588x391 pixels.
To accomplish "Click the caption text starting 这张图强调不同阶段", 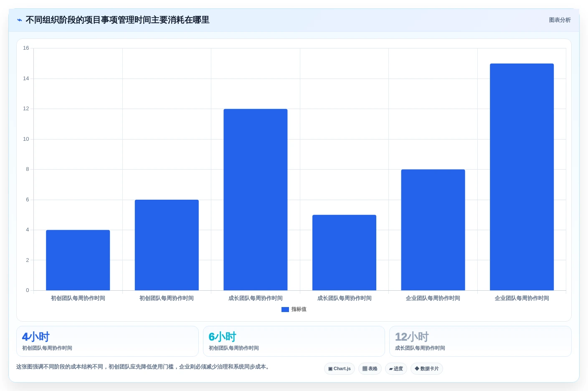I will click(144, 367).
